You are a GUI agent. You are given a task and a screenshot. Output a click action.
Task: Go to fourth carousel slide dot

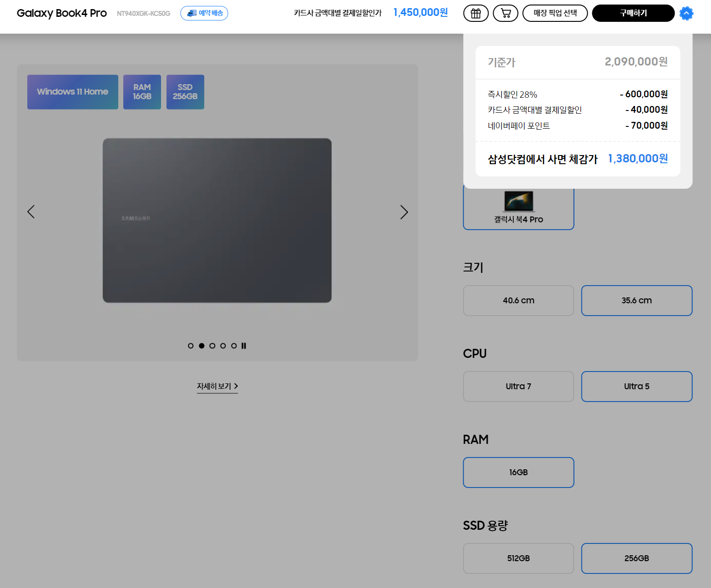coord(223,346)
